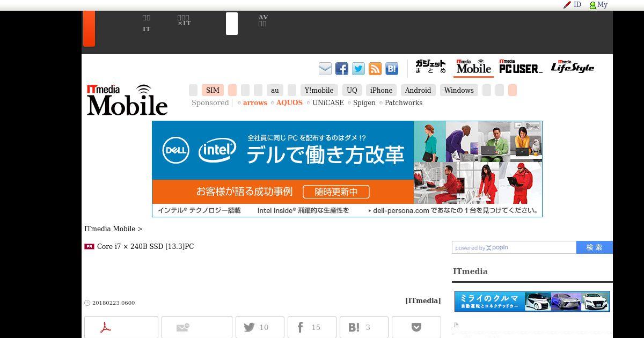Click the IT item in dark header
Image resolution: width=644 pixels, height=338 pixels.
[147, 24]
